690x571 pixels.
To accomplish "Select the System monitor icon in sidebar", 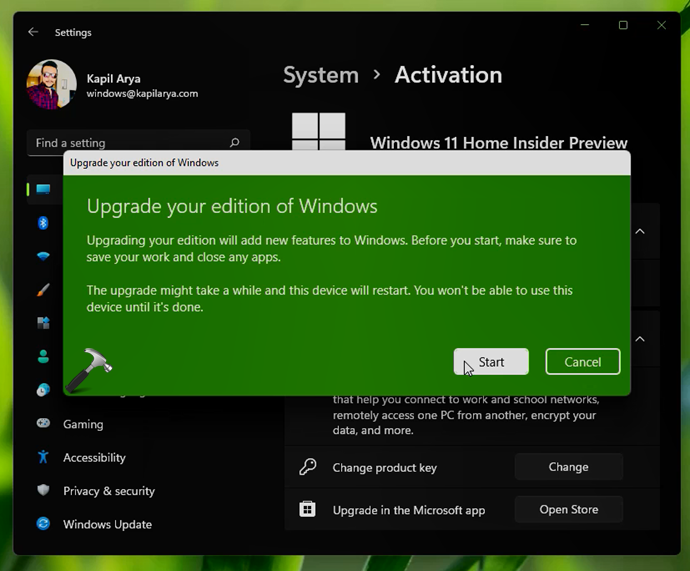I will [x=43, y=189].
